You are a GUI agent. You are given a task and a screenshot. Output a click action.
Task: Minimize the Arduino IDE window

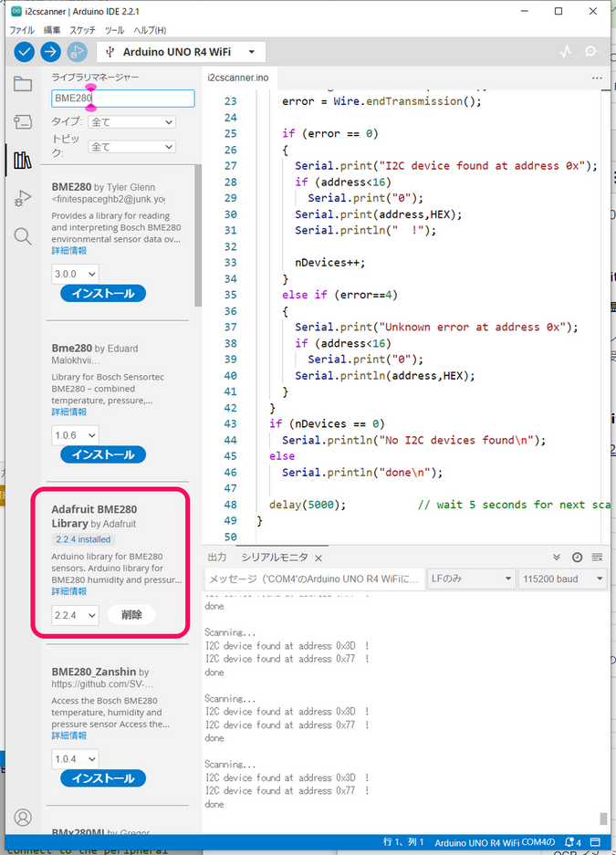525,11
